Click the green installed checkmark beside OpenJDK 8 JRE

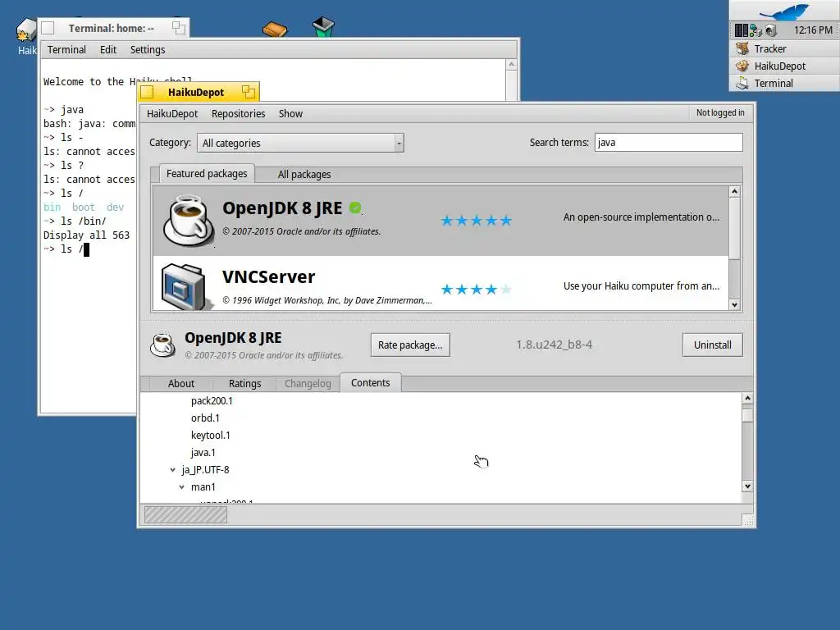pyautogui.click(x=355, y=208)
